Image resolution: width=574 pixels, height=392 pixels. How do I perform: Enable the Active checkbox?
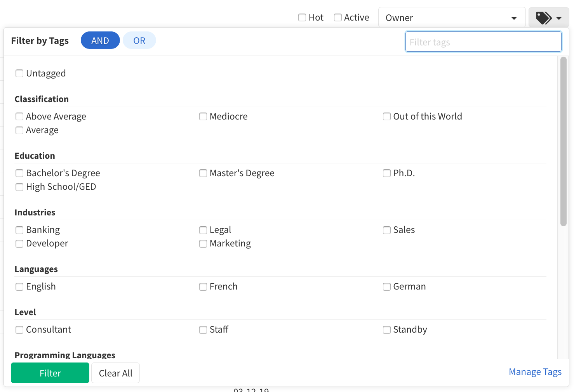[337, 17]
